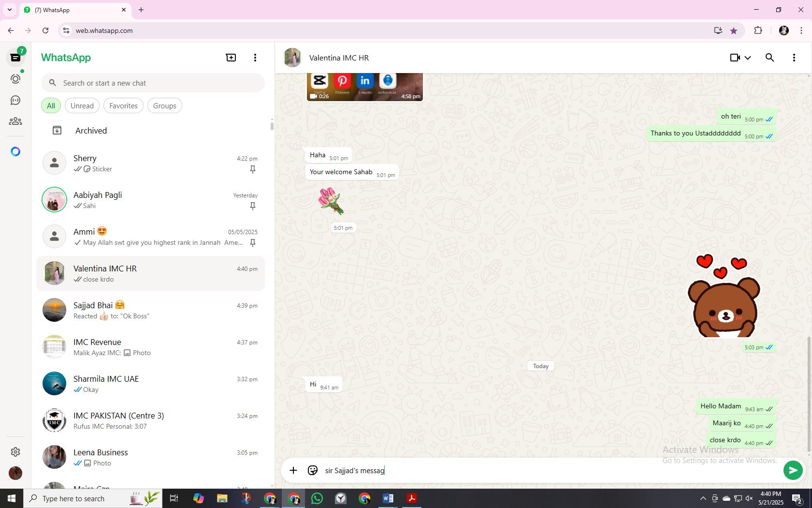Open the Sharmila IMC UAE chat
The width and height of the screenshot is (812, 508).
[x=150, y=384]
